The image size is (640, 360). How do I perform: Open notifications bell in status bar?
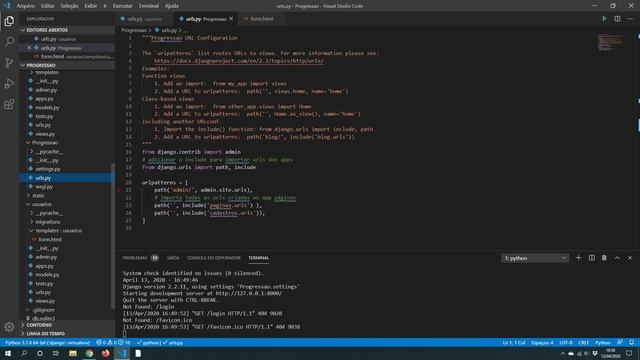tap(631, 342)
